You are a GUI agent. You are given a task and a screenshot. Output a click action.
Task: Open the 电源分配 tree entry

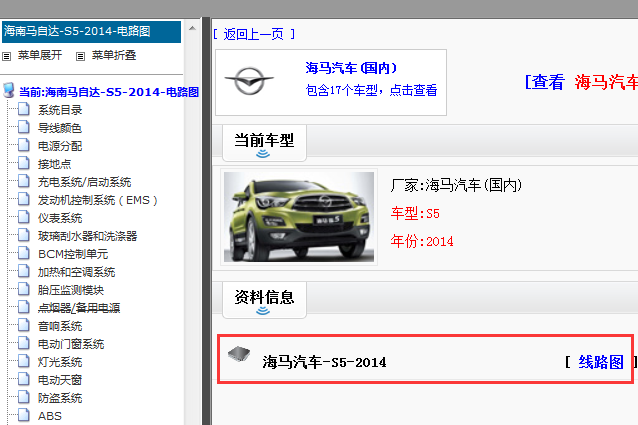click(60, 146)
